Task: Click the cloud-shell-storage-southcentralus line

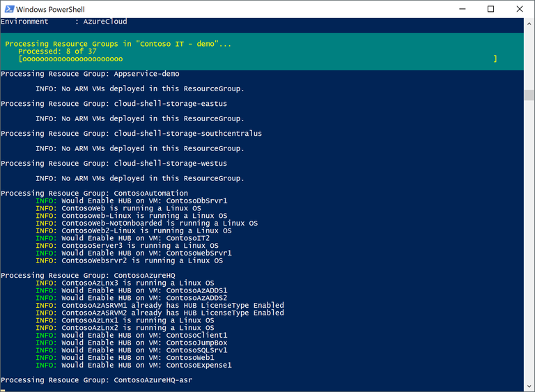Action: pos(132,134)
